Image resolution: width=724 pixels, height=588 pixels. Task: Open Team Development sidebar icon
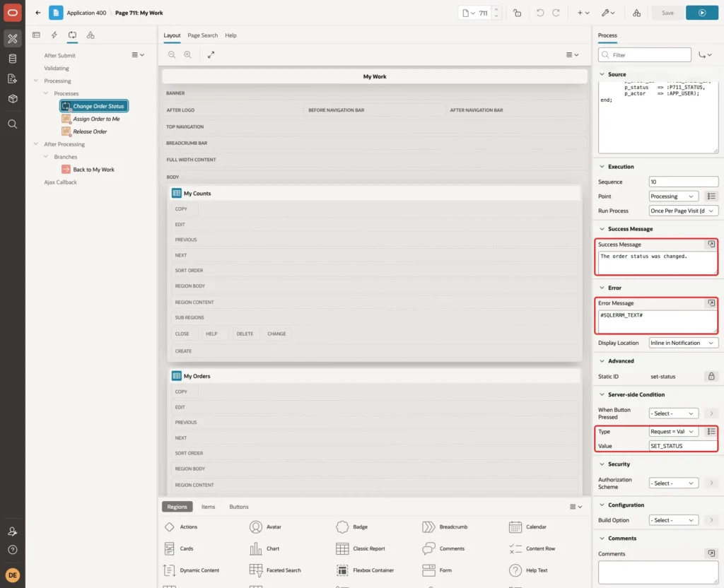(13, 79)
